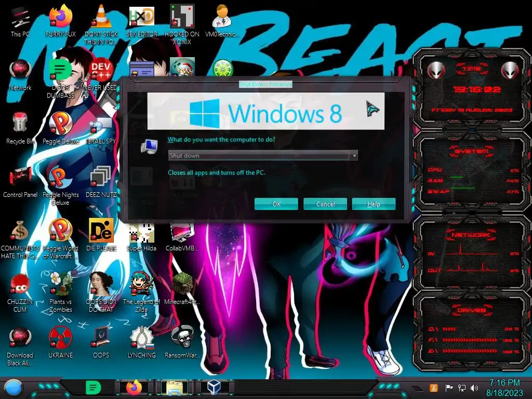Image resolution: width=532 pixels, height=399 pixels.
Task: Open the OOPS laptop desktop icon
Action: 101,342
